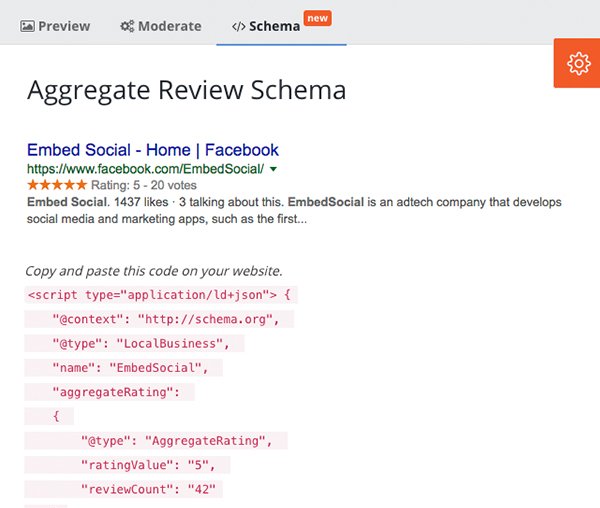600x508 pixels.
Task: Click the Preview image icon
Action: click(x=28, y=26)
